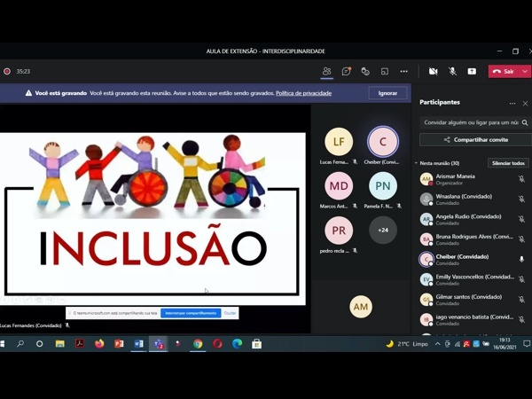532x399 pixels.
Task: Open participants panel more options ellipsis
Action: [512, 103]
